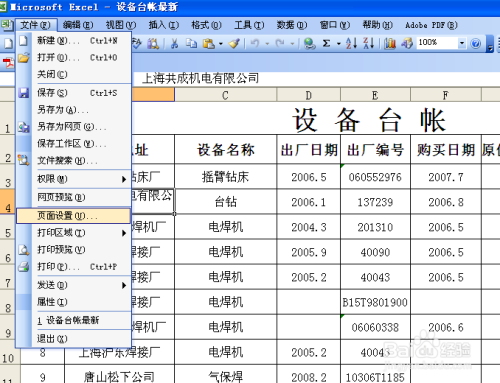
Task: Open the Chart Wizard icon
Action: coord(390,43)
